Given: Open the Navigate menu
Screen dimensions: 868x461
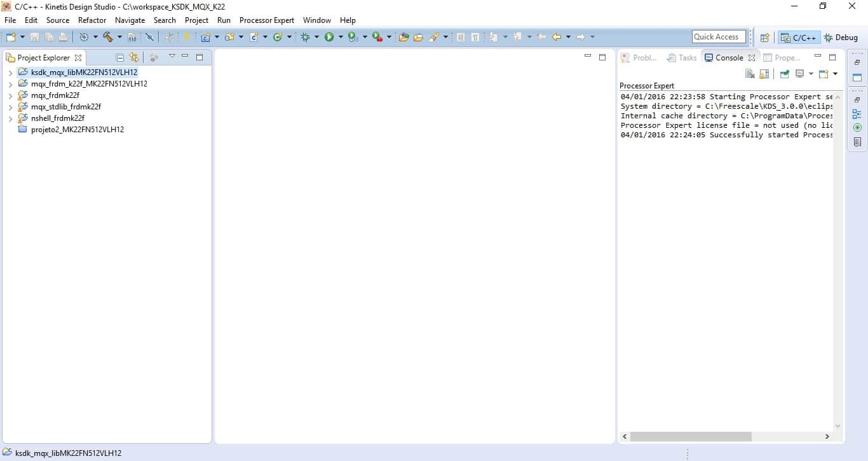Looking at the screenshot, I should coord(130,20).
